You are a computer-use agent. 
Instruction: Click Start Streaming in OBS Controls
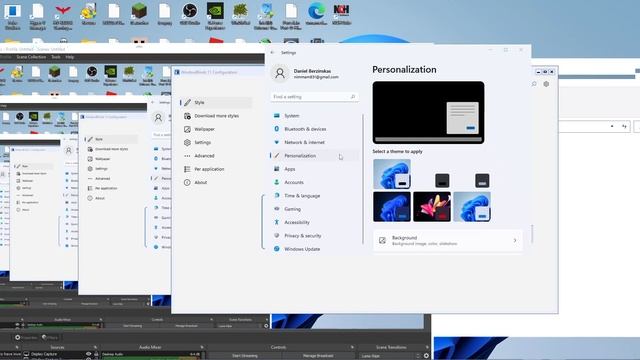[245, 356]
